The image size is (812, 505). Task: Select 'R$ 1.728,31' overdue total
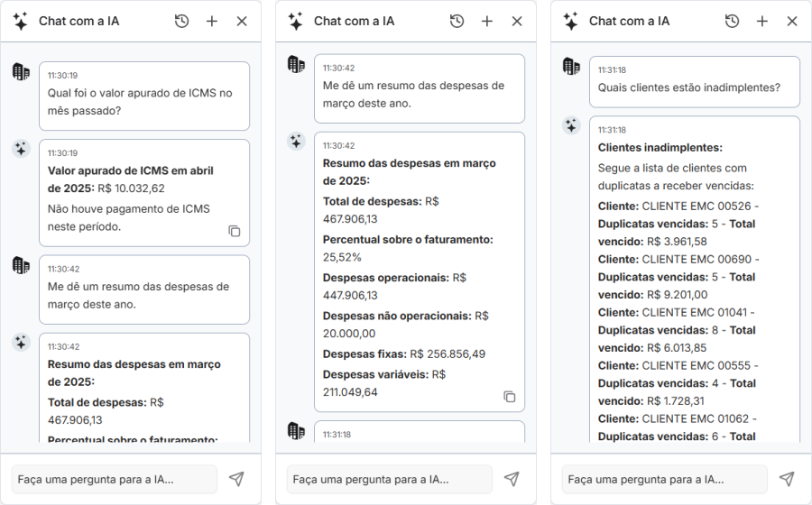tap(675, 401)
